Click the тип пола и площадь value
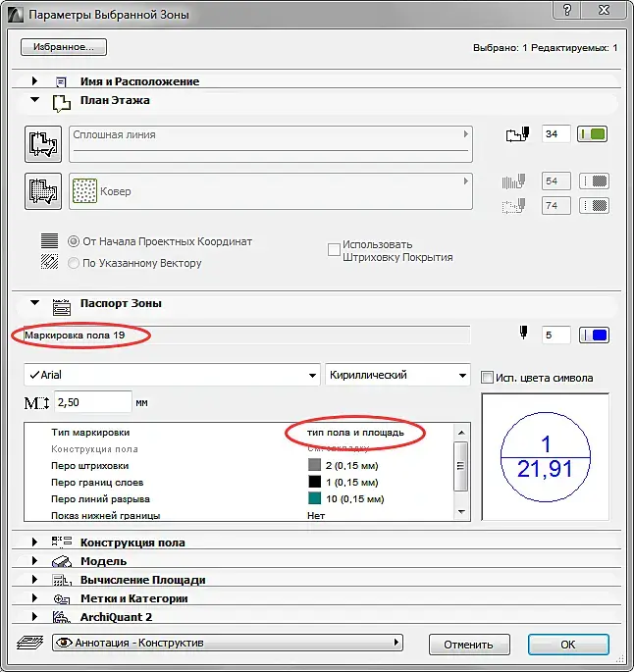 point(355,433)
